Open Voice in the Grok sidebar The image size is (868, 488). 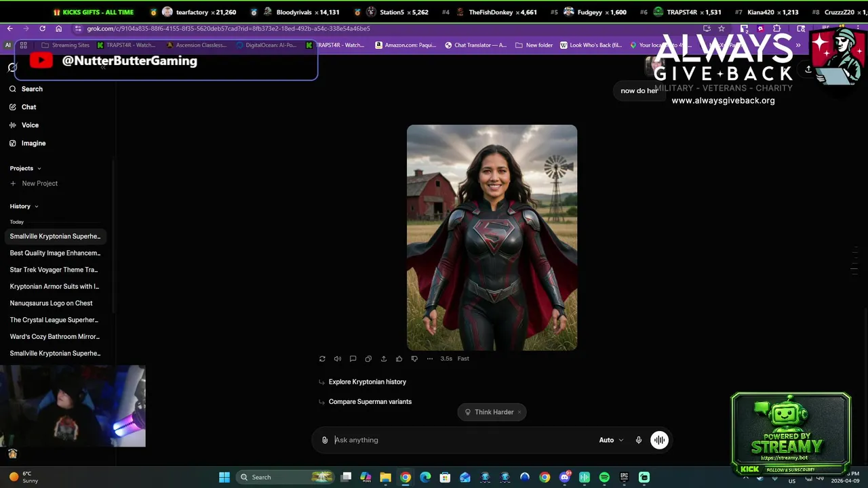tap(24, 125)
